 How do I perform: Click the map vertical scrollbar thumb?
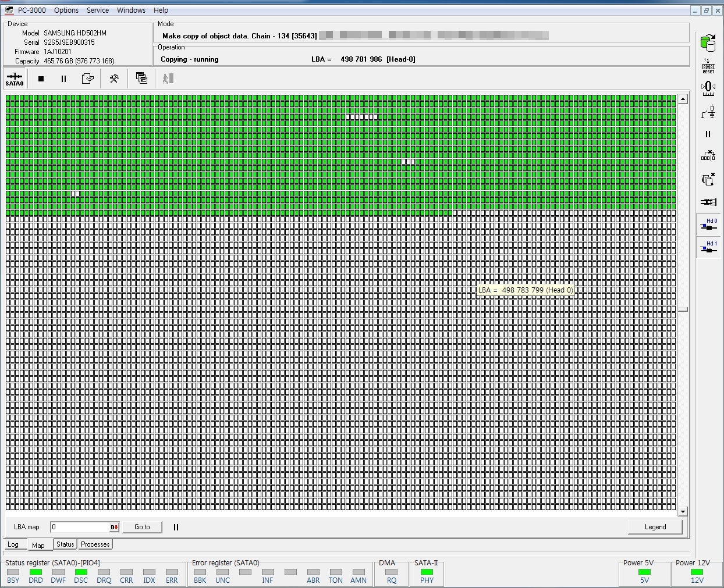coord(683,309)
